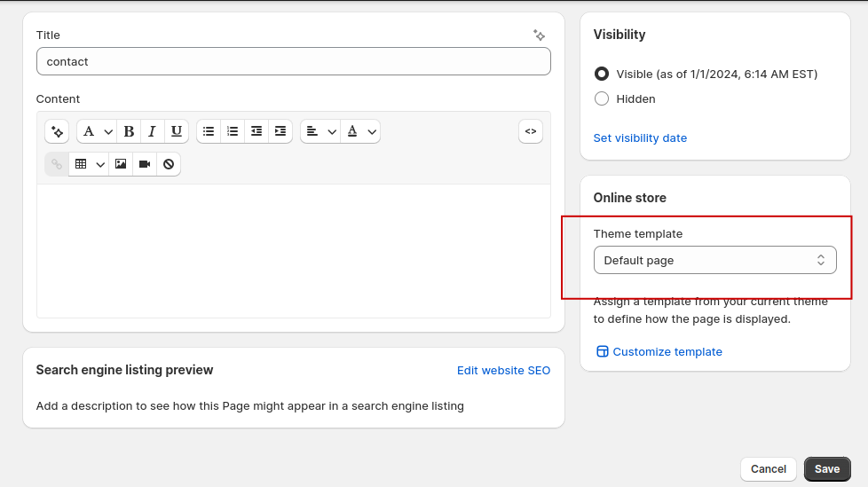Decrease indent using the outdent icon
This screenshot has height=487, width=868.
[x=256, y=131]
